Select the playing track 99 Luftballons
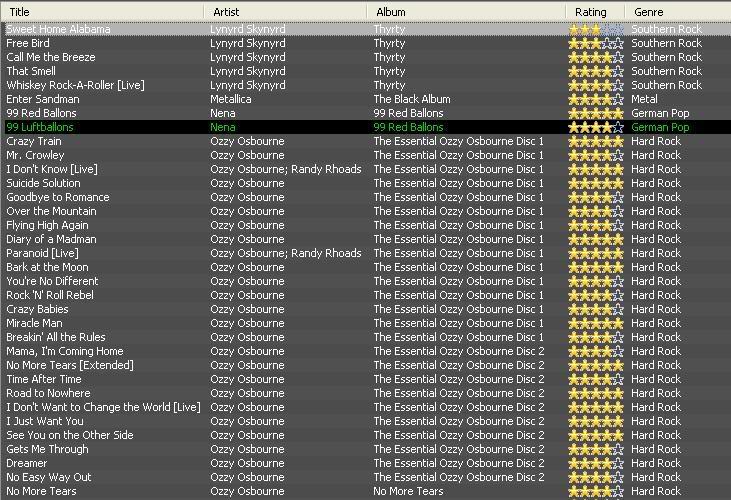The width and height of the screenshot is (731, 500). (40, 127)
